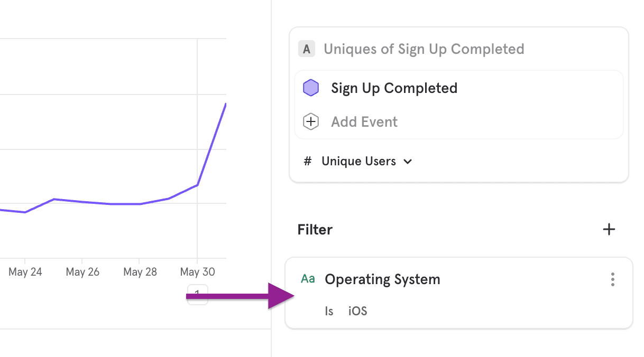Click the 'A' event label badge
The height and width of the screenshot is (357, 644).
307,49
